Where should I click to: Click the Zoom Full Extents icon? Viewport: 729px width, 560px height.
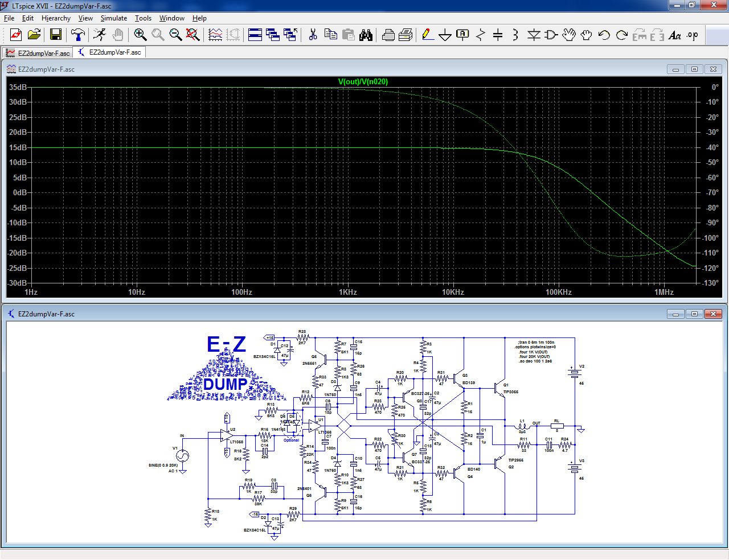(x=193, y=35)
